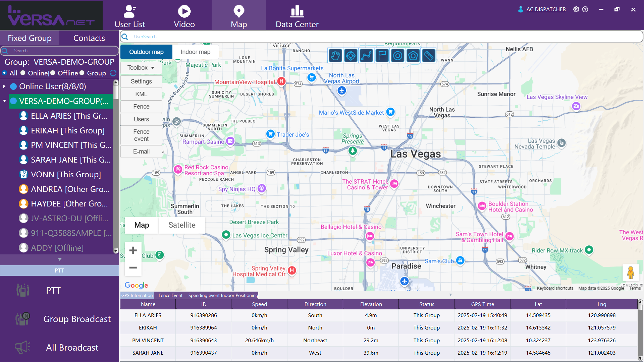644x362 pixels.
Task: Select the Online filter radio button
Action: (23, 73)
